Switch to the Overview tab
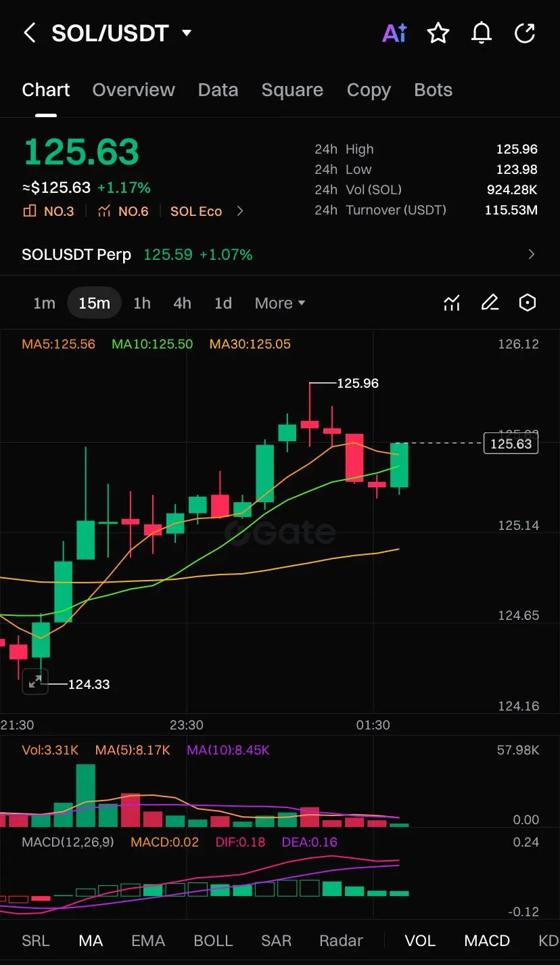Screen dimensions: 560x965 (x=133, y=90)
